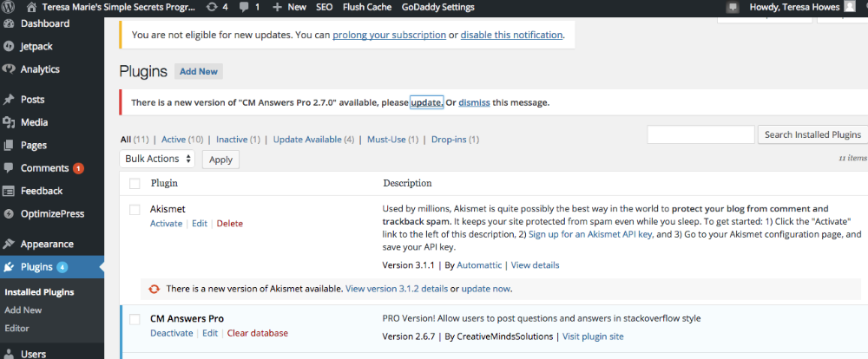This screenshot has height=359, width=868.
Task: Click the Plugins update count badge
Action: coord(62,267)
